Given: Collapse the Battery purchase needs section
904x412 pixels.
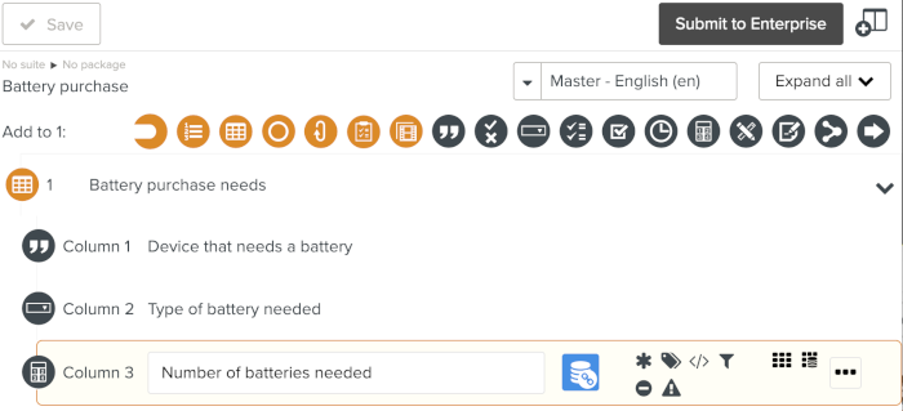Looking at the screenshot, I should click(x=884, y=187).
